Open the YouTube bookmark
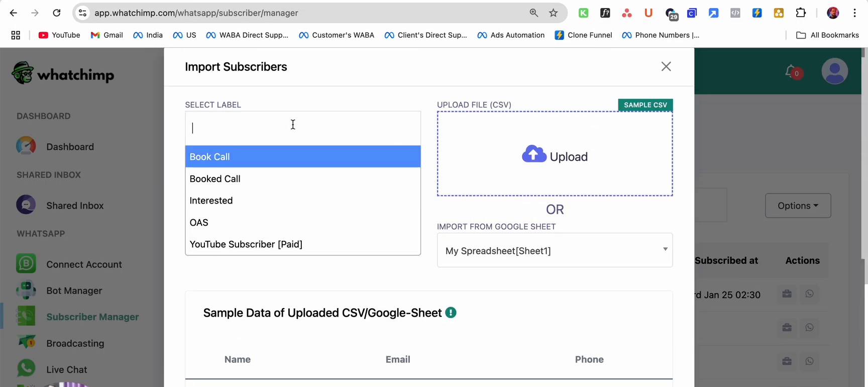 (59, 35)
